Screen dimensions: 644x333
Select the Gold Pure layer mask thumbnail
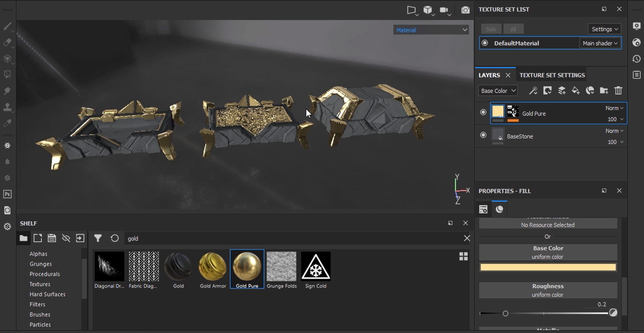pos(513,112)
